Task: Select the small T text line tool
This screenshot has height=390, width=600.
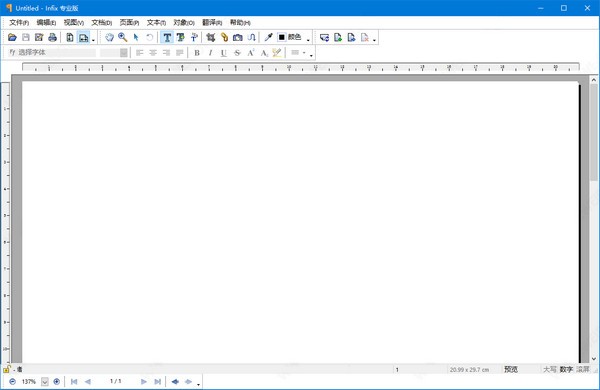Action: pos(194,38)
